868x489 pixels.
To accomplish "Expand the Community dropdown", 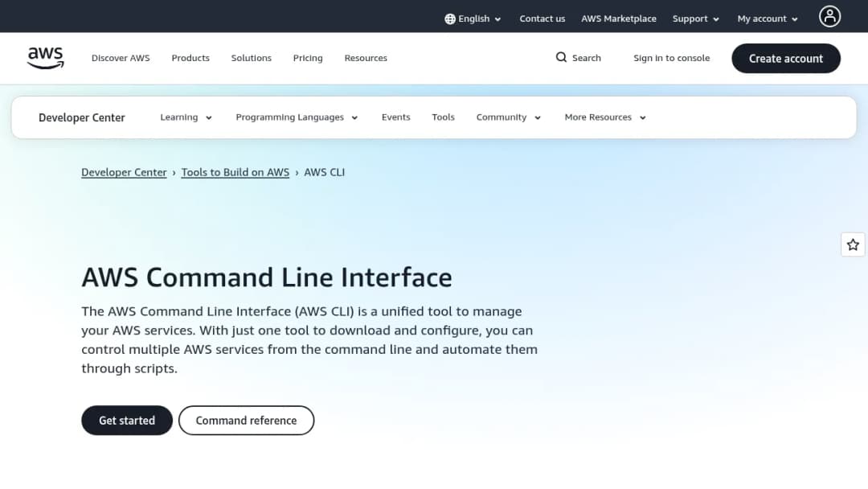I will (508, 117).
